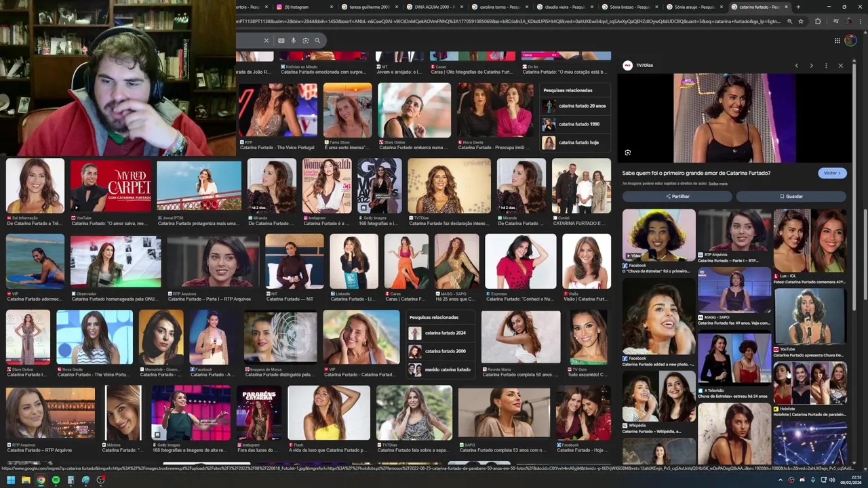Click the browser address bar URL
The width and height of the screenshot is (868, 488).
point(509,22)
